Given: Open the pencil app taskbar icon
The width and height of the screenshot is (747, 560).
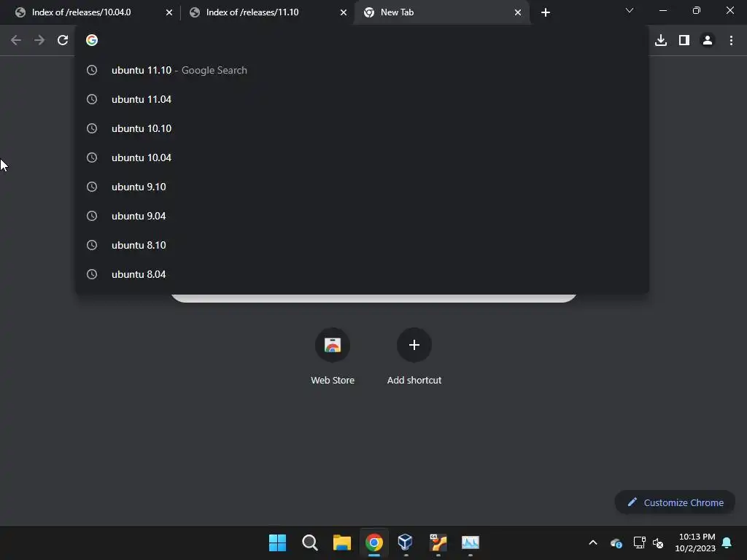Looking at the screenshot, I should [x=438, y=542].
